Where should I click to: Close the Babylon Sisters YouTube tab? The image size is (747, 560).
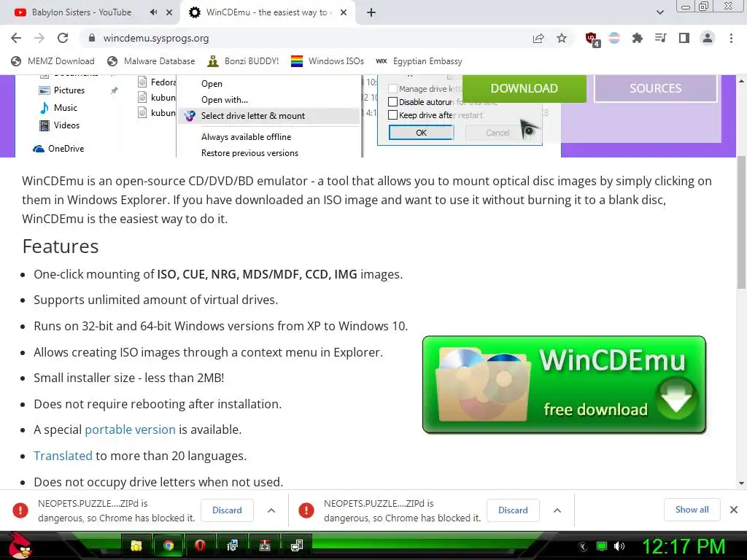(169, 12)
